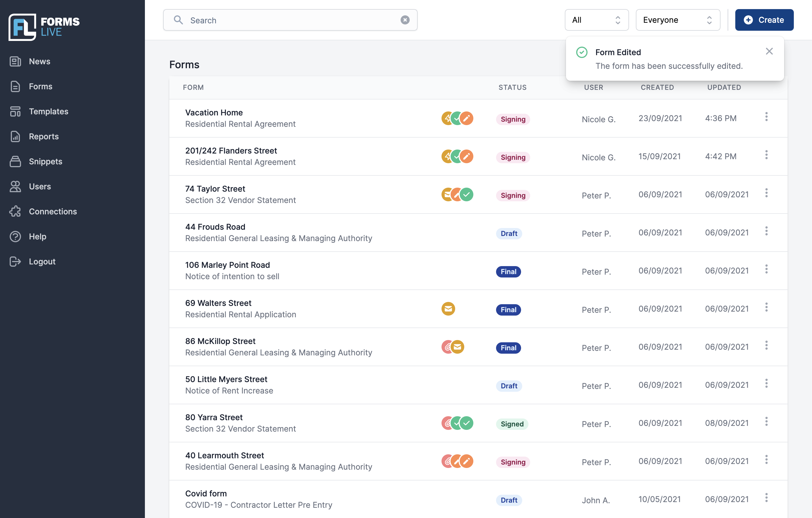This screenshot has height=518, width=812.
Task: Close the Form Edited success notification
Action: point(769,51)
